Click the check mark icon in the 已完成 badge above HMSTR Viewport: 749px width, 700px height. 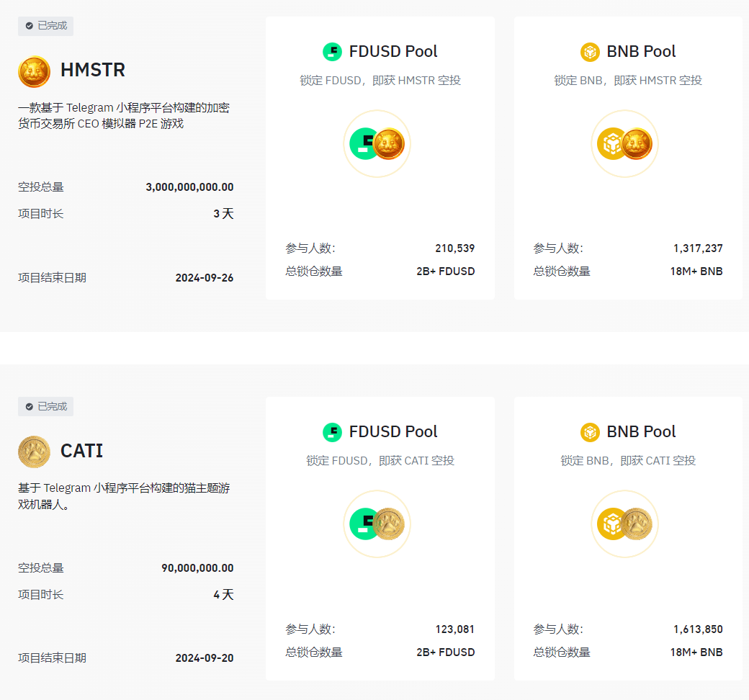(29, 26)
